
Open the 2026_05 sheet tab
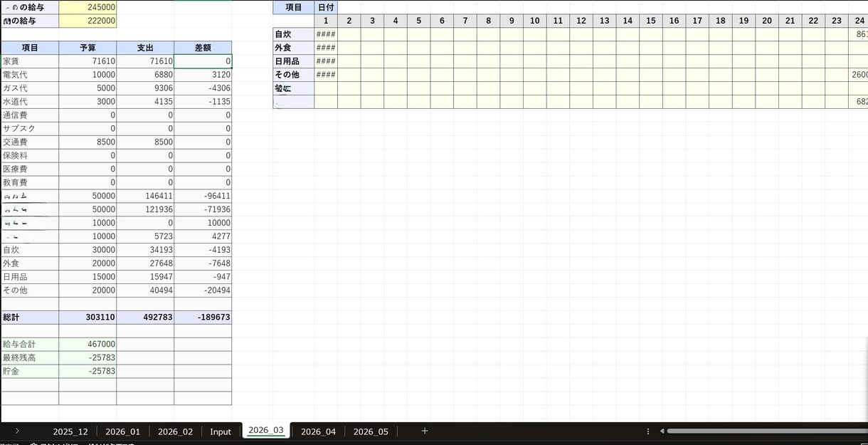tap(371, 431)
